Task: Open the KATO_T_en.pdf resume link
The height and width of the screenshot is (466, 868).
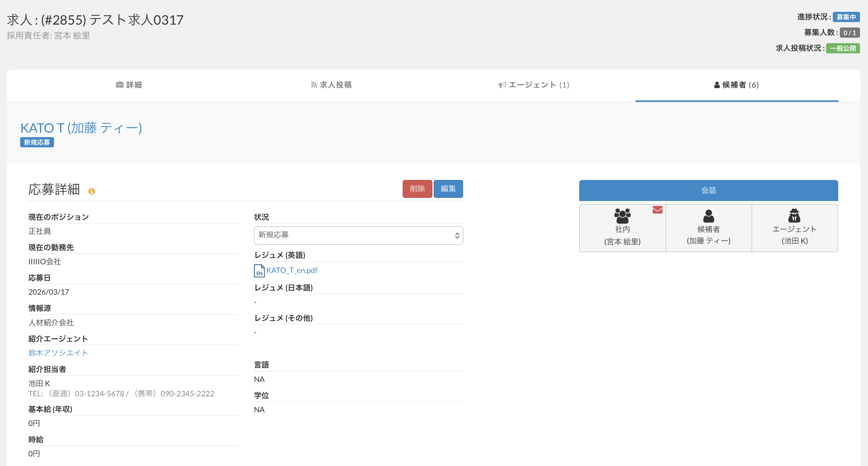Action: coord(292,270)
